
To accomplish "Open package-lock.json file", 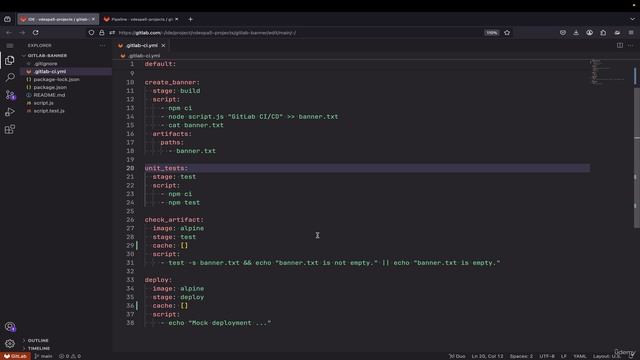I will pyautogui.click(x=56, y=79).
